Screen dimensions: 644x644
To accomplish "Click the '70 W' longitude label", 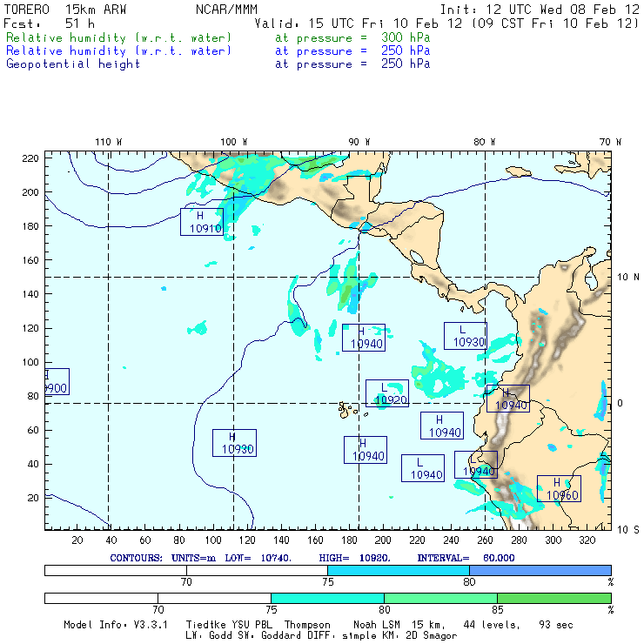I will click(610, 142).
